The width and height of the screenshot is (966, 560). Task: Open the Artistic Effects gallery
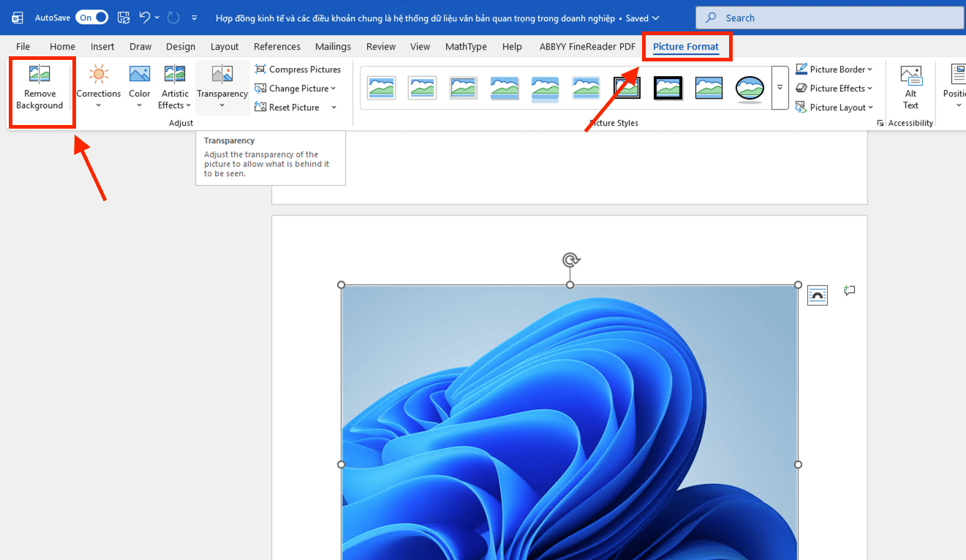pos(175,86)
